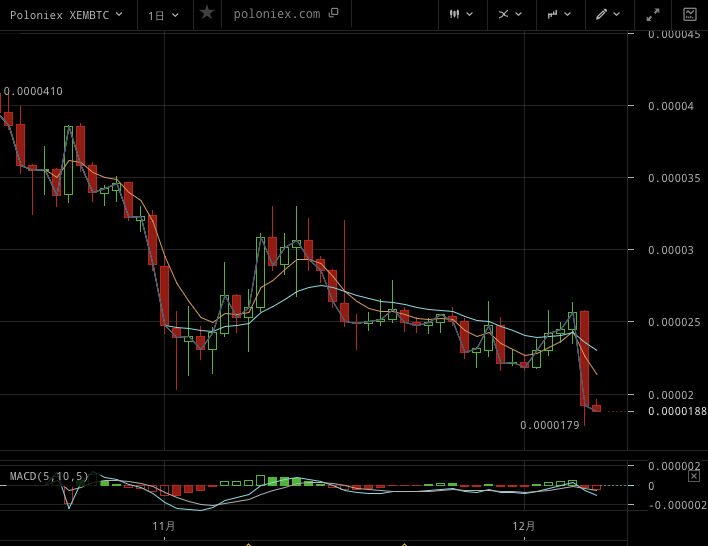Open the Poloniex XEMBTC symbol dropdown
708x546 pixels.
[66, 15]
